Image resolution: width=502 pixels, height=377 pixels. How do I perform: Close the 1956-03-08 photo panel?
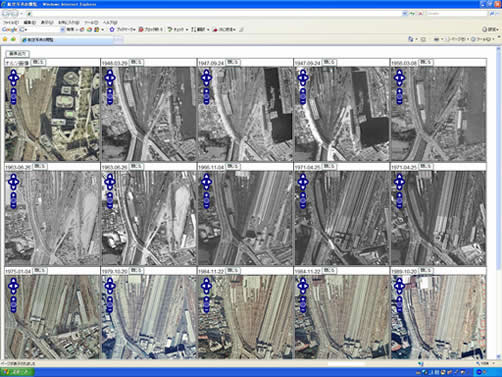click(425, 62)
